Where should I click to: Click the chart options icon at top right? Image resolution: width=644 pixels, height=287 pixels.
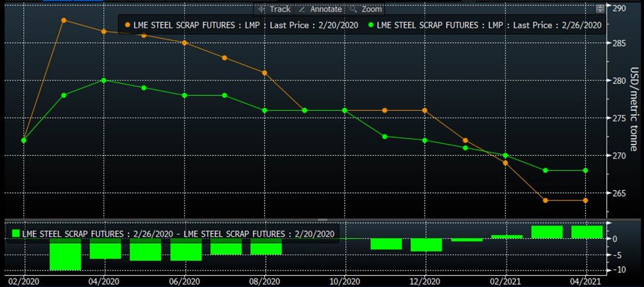pyautogui.click(x=600, y=9)
